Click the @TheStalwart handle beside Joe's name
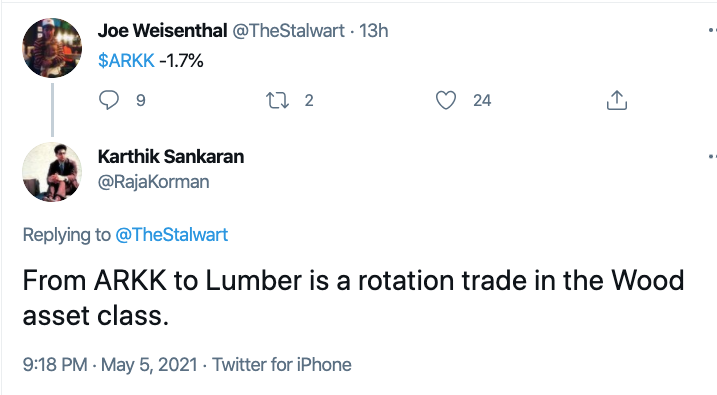Screen dimensions: 717x395 288,31
